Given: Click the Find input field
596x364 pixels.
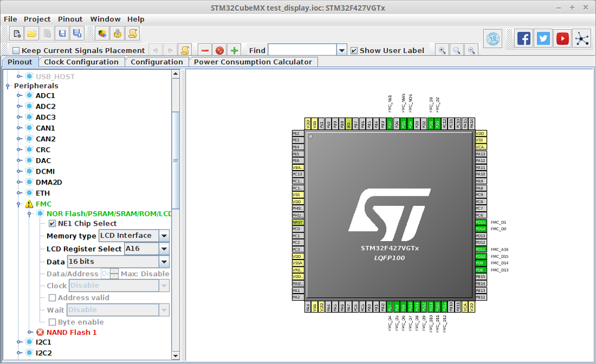Looking at the screenshot, I should point(302,50).
